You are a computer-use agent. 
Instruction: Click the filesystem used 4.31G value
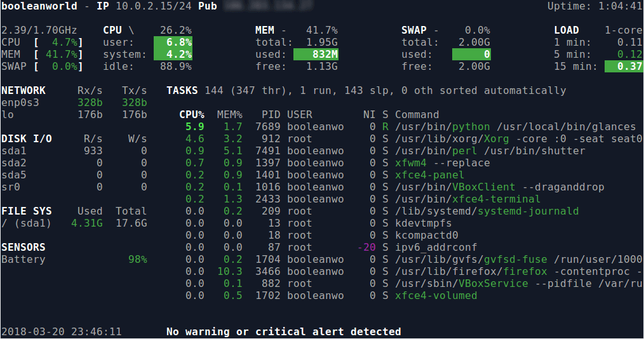[86, 223]
